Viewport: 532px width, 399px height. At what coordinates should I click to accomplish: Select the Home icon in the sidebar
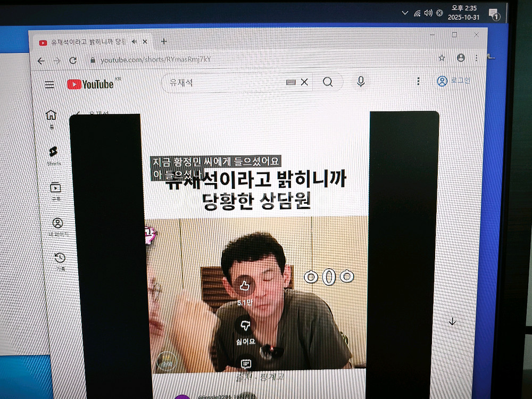(52, 115)
